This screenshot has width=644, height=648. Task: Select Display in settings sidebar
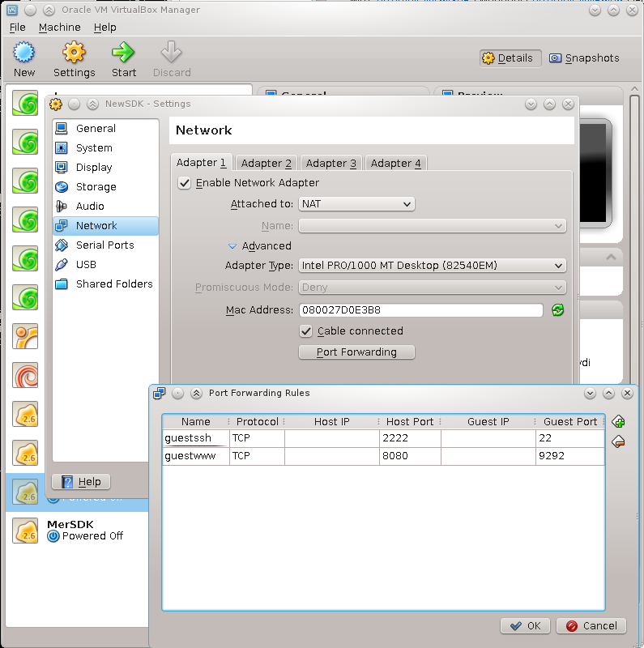click(x=106, y=168)
